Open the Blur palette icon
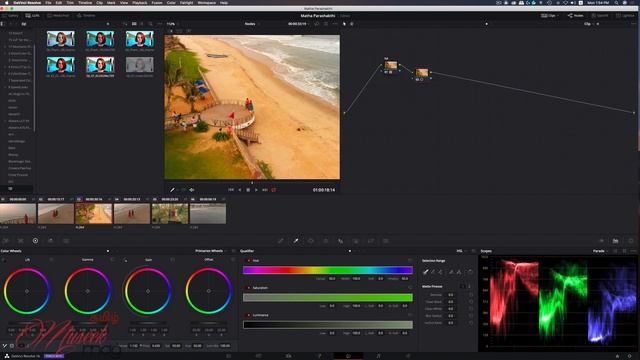The width and height of the screenshot is (640, 360). (341, 241)
